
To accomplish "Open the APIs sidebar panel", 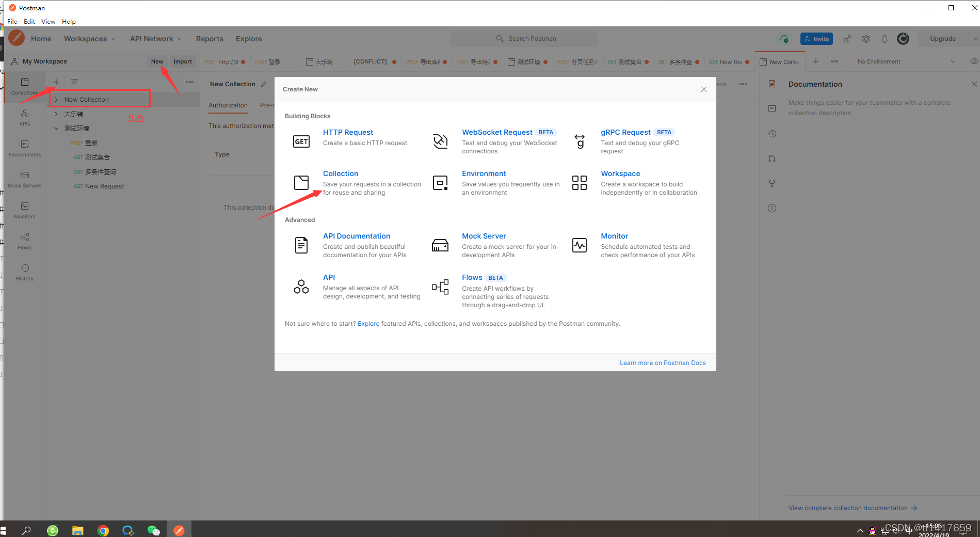I will tap(25, 117).
